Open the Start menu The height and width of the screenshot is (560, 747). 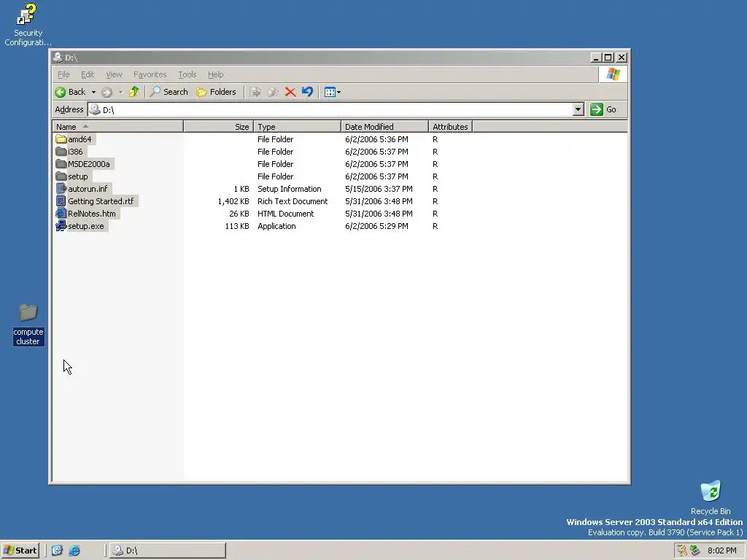(x=20, y=551)
